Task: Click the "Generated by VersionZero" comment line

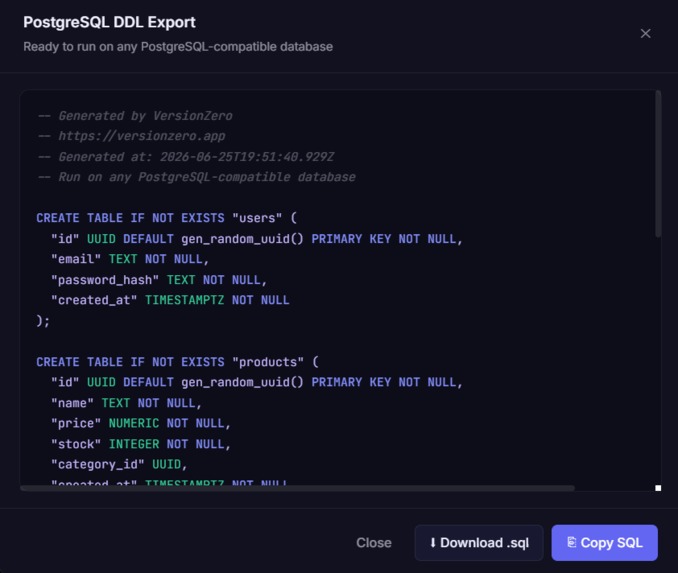Action: [135, 116]
